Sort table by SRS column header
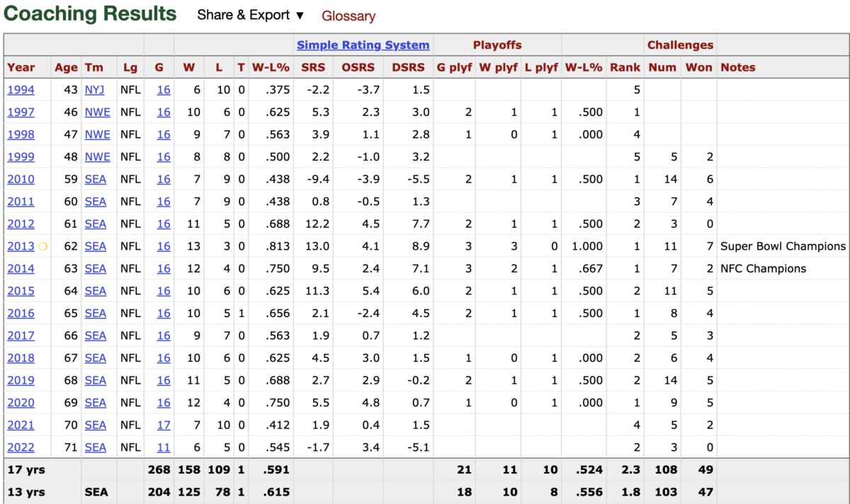This screenshot has height=504, width=850. (x=313, y=67)
